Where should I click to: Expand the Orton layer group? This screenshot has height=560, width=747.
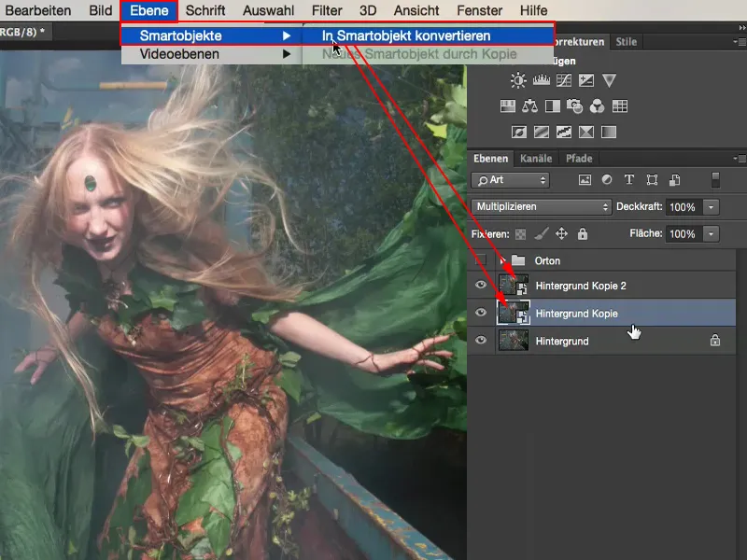coord(501,260)
